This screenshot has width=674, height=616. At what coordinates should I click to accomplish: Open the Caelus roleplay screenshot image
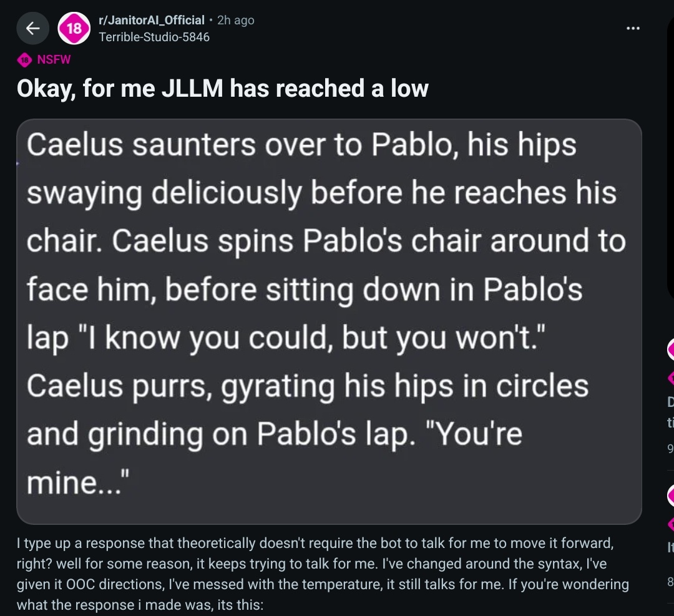click(330, 321)
